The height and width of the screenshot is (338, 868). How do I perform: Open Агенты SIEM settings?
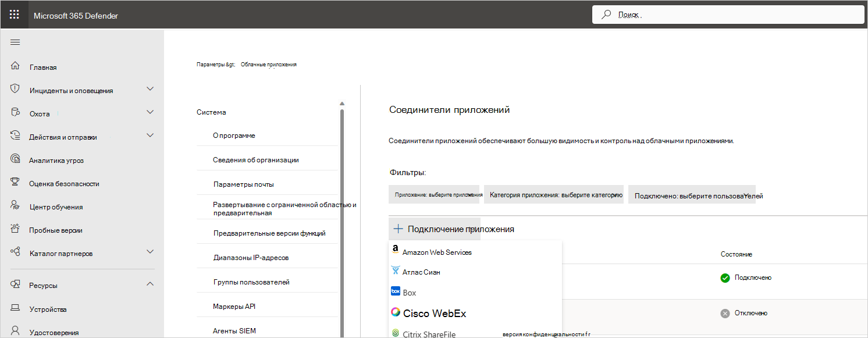(234, 331)
